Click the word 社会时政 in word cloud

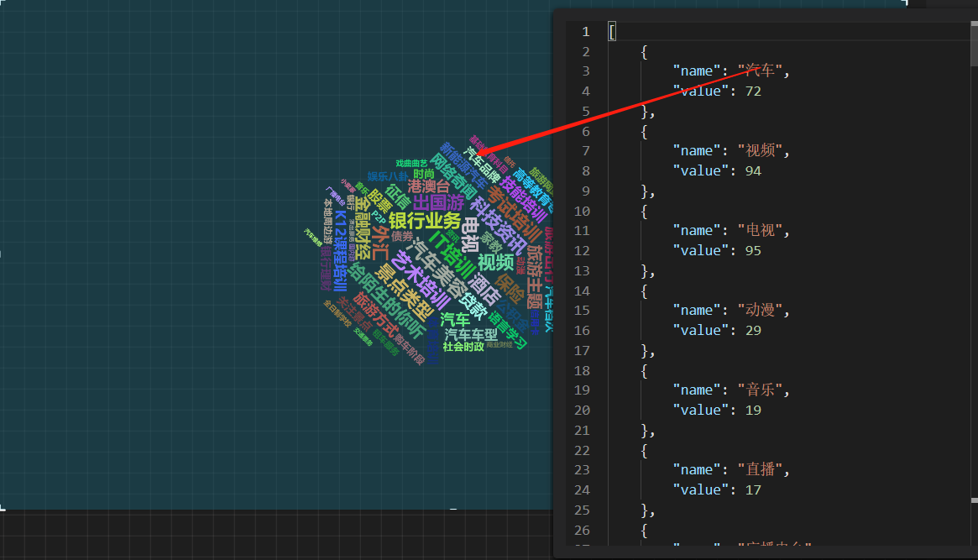(463, 347)
